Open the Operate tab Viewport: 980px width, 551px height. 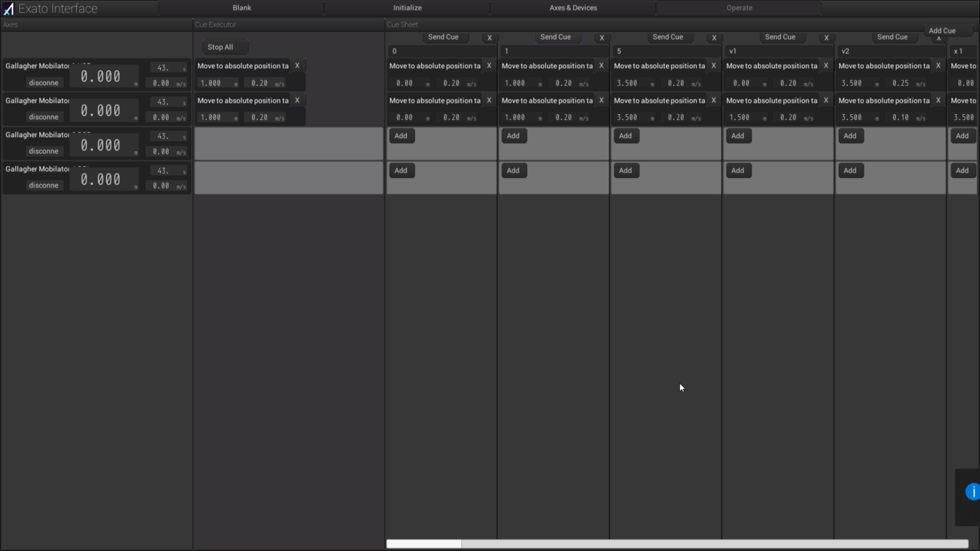click(739, 8)
